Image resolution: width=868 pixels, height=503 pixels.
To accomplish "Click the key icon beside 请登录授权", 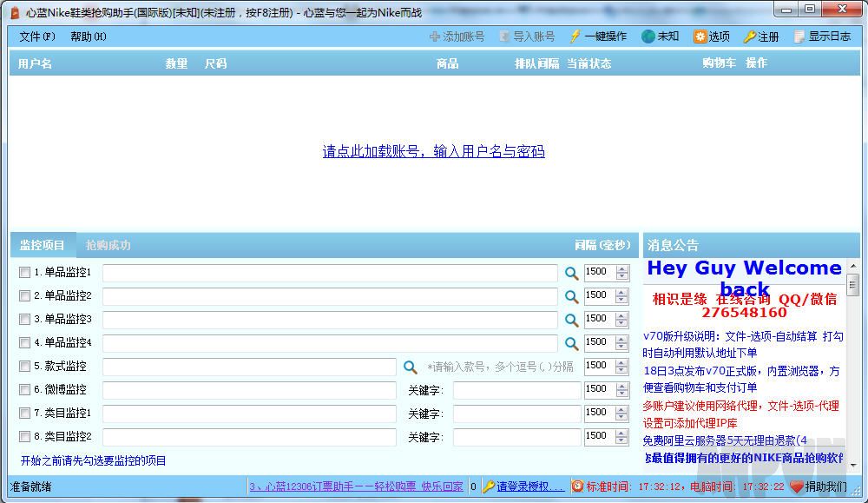I will tap(488, 487).
